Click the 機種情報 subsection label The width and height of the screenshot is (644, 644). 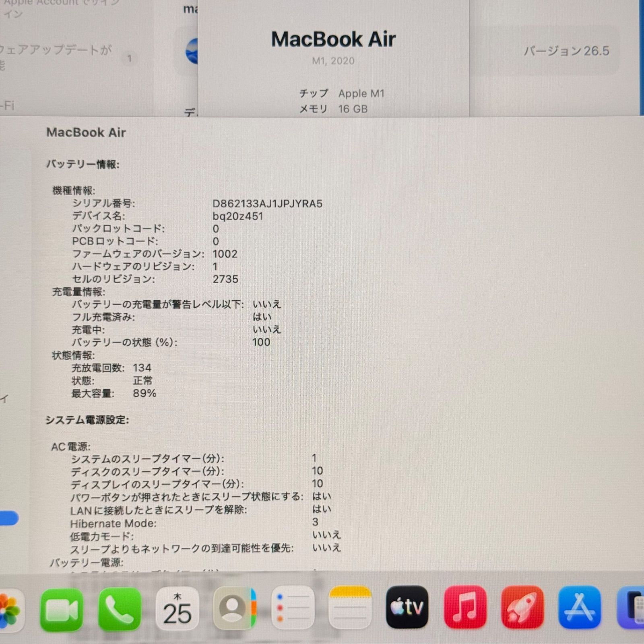point(73,190)
